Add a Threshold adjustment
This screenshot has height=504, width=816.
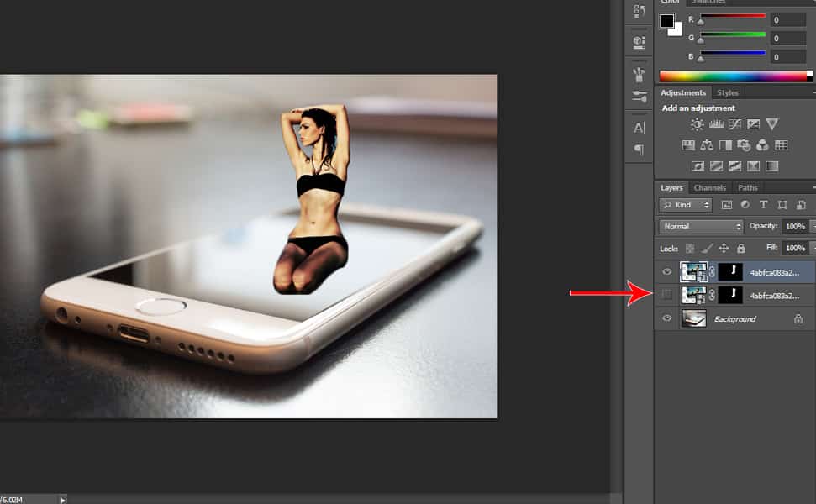[734, 166]
